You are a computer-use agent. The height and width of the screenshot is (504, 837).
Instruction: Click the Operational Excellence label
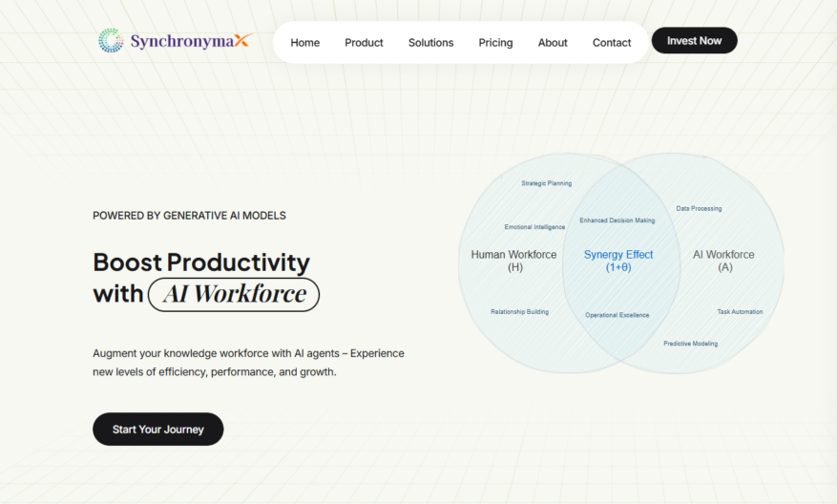(617, 315)
